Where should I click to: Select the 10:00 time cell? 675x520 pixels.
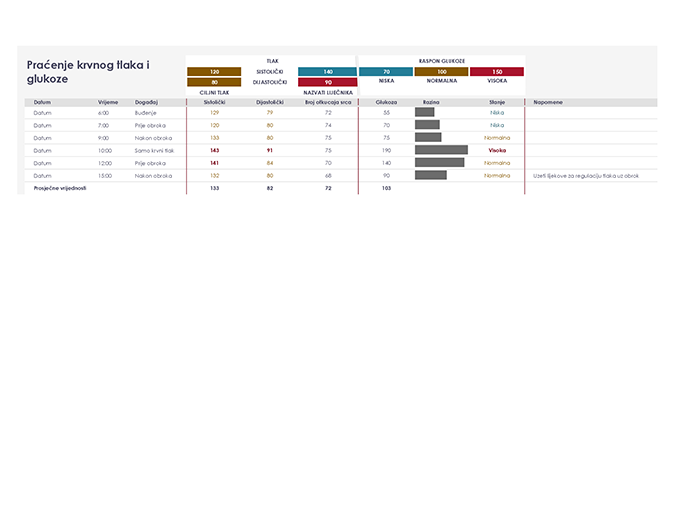tap(105, 151)
